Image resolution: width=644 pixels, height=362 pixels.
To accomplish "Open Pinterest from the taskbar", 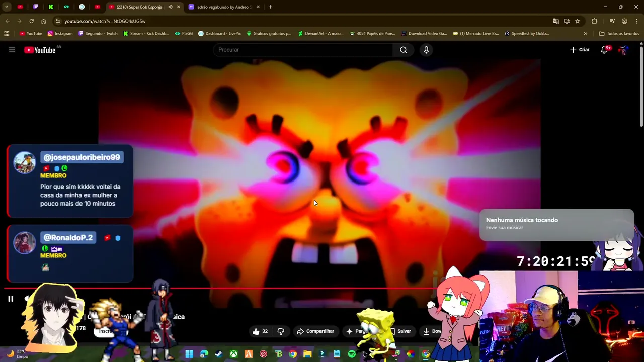I will tap(263, 354).
